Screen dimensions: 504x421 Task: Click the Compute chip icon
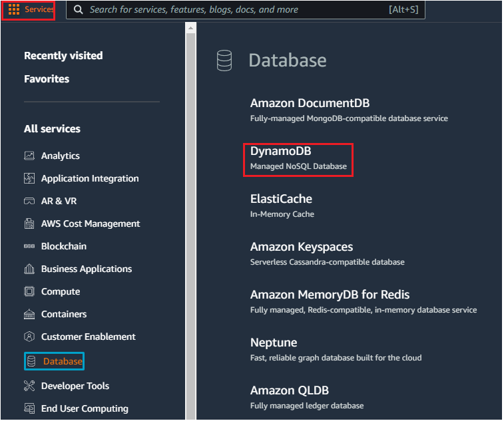(29, 291)
